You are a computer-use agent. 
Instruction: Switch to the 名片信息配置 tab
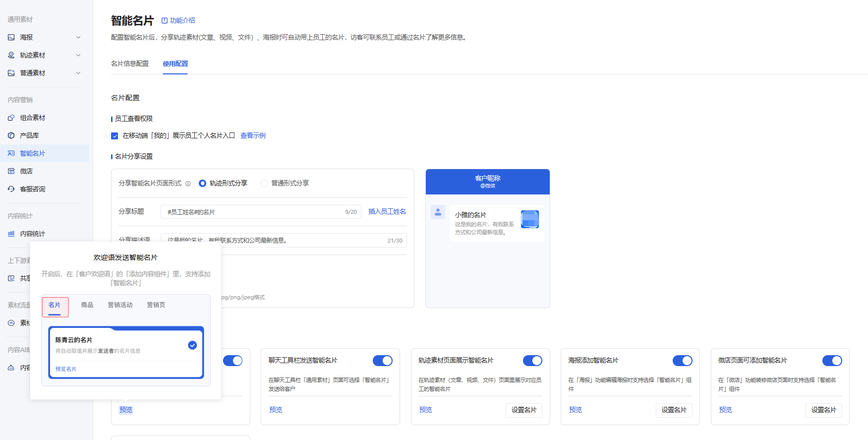coord(130,63)
